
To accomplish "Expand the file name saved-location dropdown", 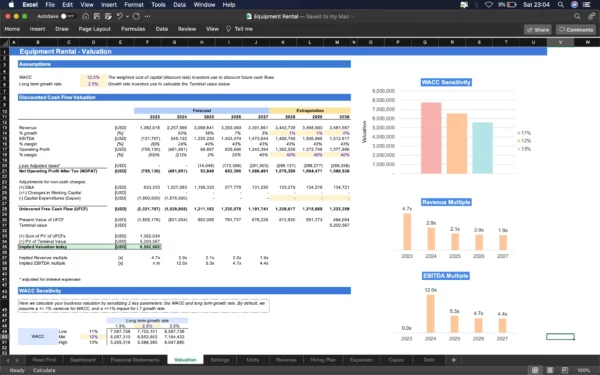I will tap(352, 16).
